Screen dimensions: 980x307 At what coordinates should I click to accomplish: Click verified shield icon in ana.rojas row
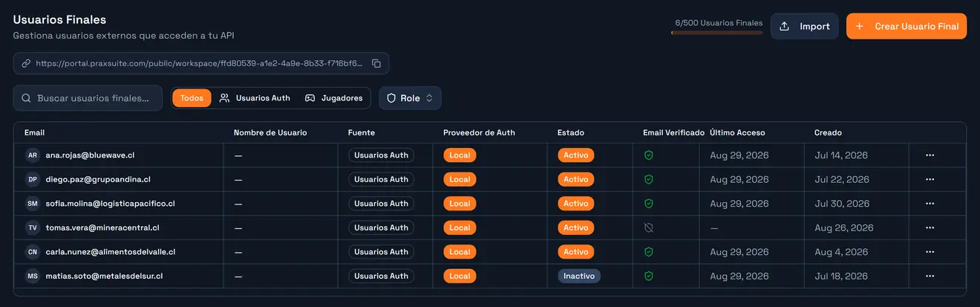coord(648,155)
